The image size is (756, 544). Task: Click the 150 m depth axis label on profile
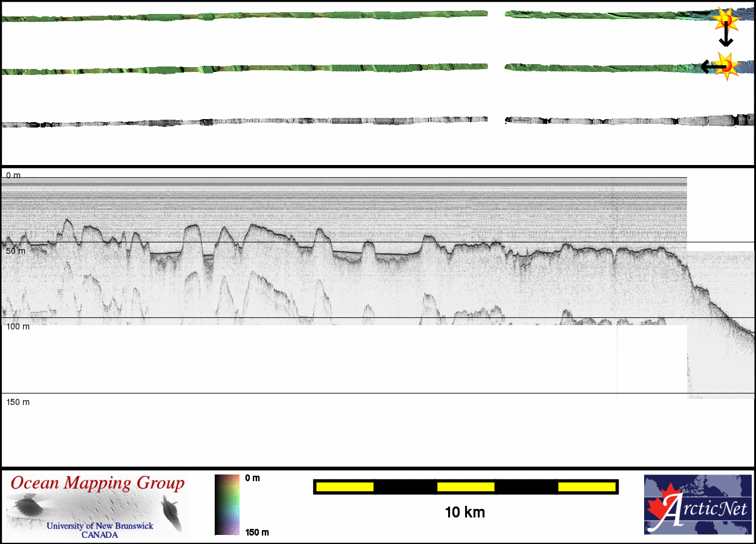point(18,402)
